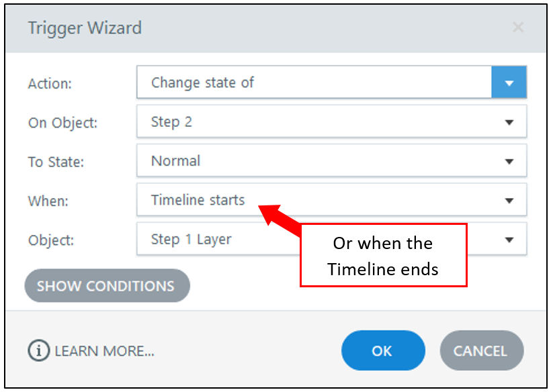The image size is (551, 392).
Task: Click the 'Normal' state field
Action: (331, 160)
